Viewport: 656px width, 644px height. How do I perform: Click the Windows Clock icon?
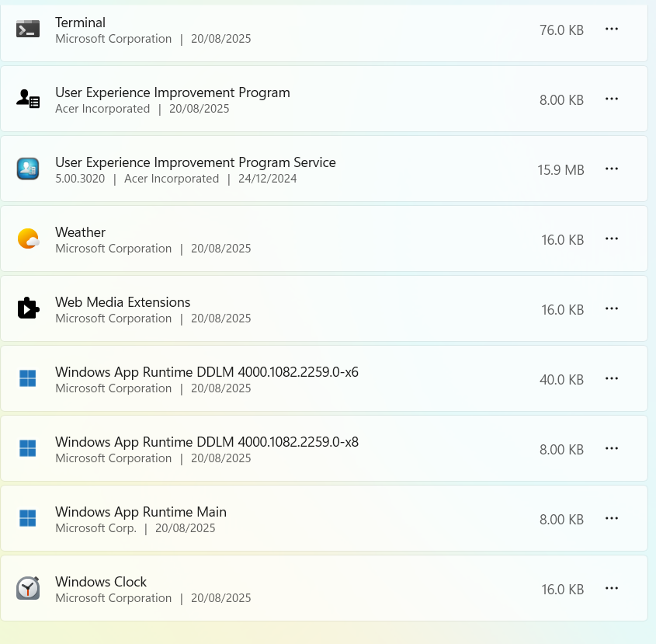coord(28,588)
